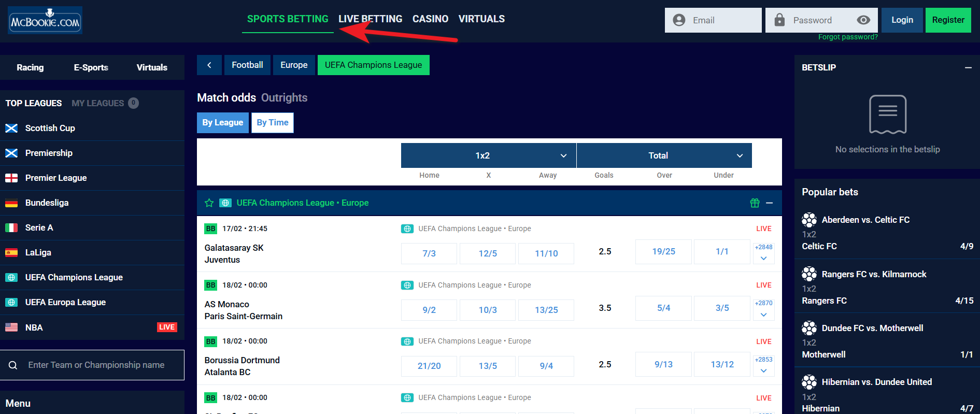The width and height of the screenshot is (980, 414).
Task: Click the Scottish Cup flag icon
Action: click(x=11, y=128)
